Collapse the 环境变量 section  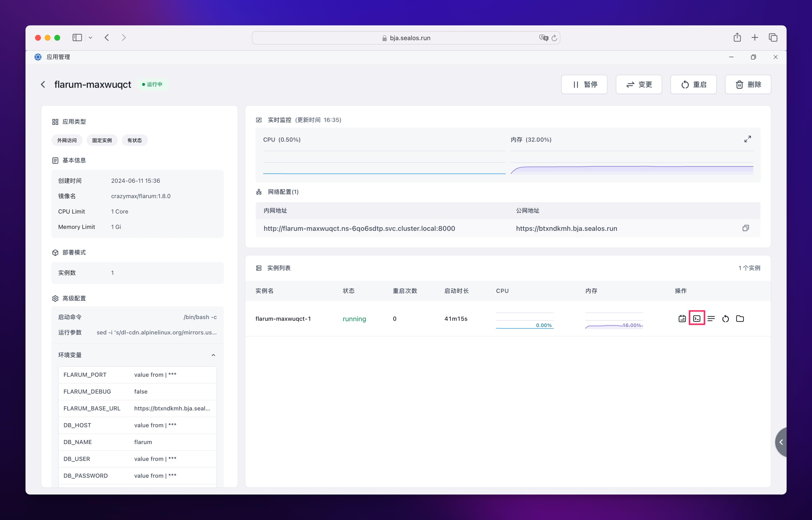point(213,355)
